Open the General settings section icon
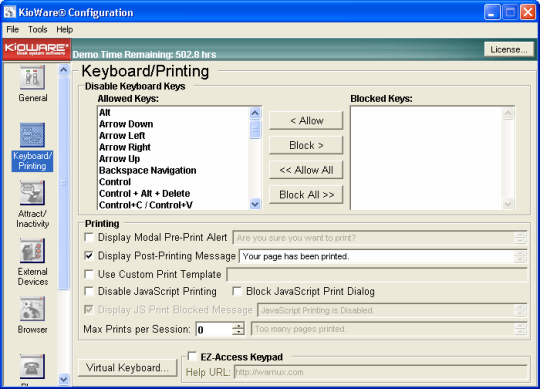Image resolution: width=540 pixels, height=389 pixels. click(32, 77)
